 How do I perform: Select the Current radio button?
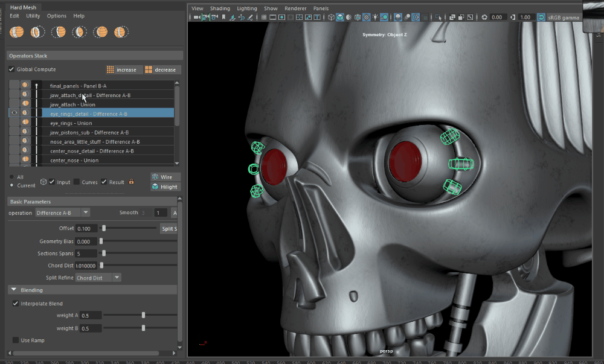coord(11,185)
